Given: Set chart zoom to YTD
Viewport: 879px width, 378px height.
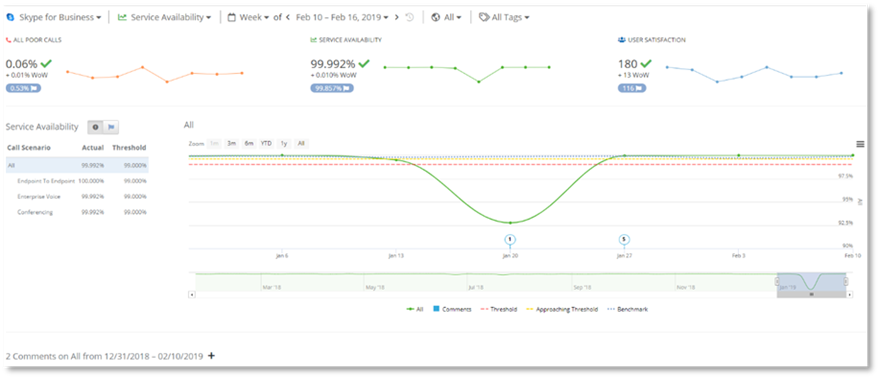Looking at the screenshot, I should click(x=266, y=144).
